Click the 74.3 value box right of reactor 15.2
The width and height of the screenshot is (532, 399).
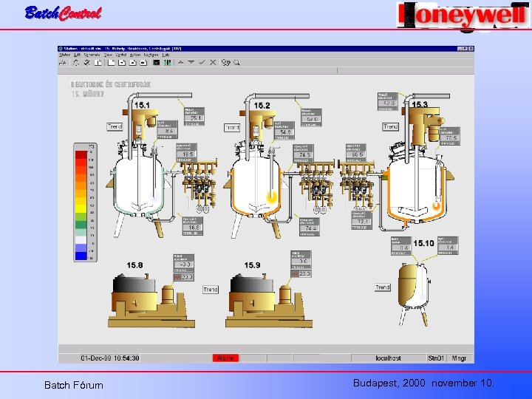tap(304, 154)
